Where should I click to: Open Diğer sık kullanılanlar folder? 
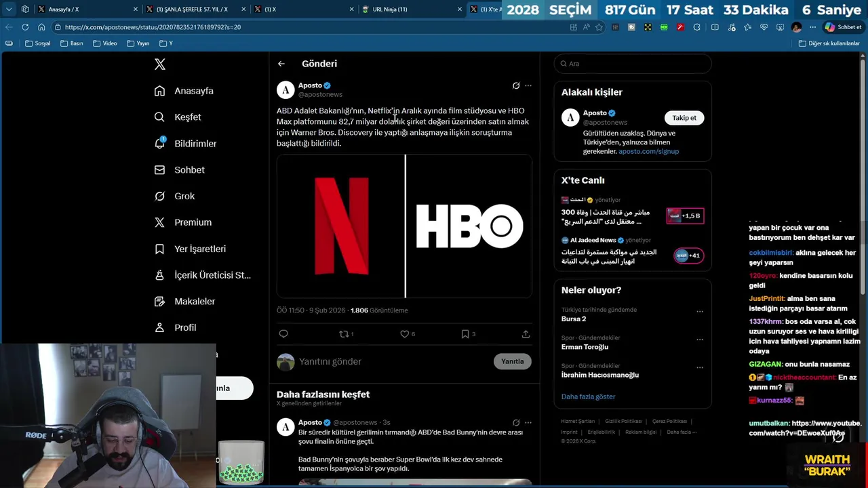click(x=829, y=43)
